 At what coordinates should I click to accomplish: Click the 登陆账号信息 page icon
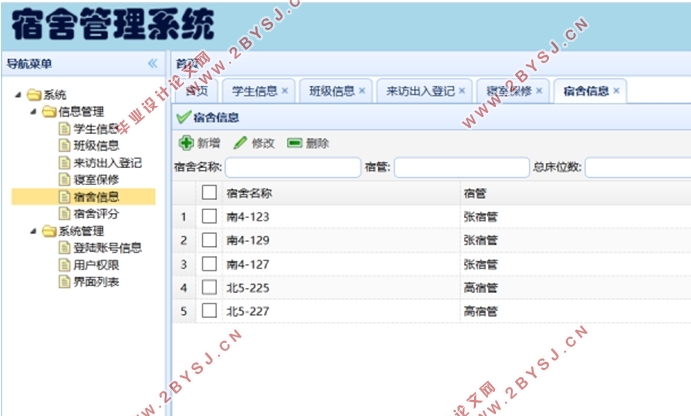64,248
